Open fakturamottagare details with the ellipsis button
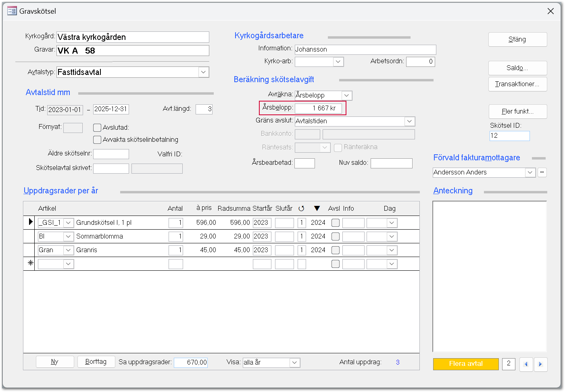This screenshot has height=392, width=565. point(542,172)
